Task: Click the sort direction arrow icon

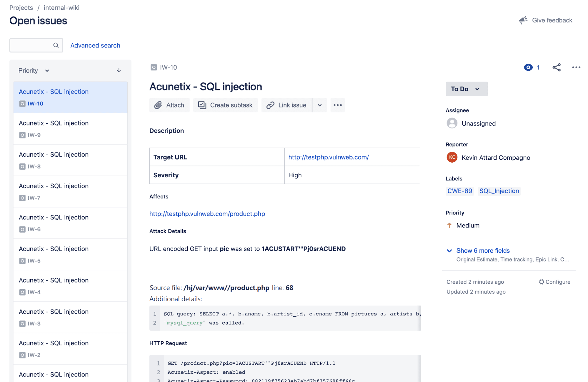Action: [119, 70]
